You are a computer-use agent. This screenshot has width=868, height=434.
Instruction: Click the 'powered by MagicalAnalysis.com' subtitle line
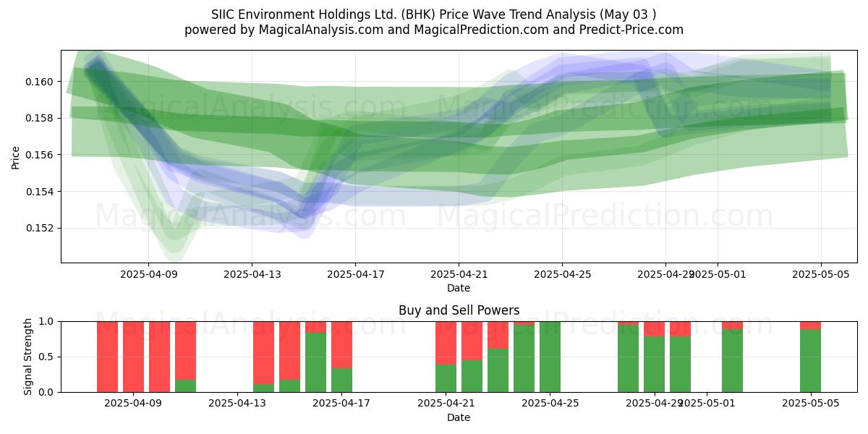[x=434, y=30]
